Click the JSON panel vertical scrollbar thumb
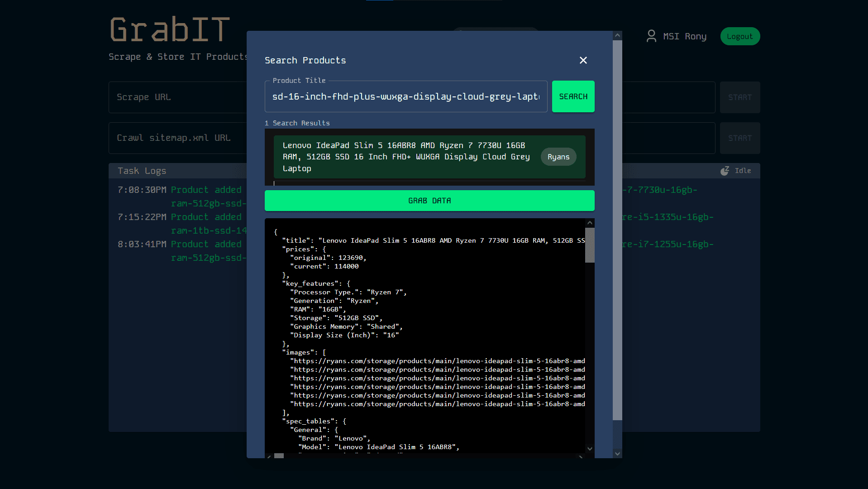Viewport: 868px width, 489px height. point(590,245)
